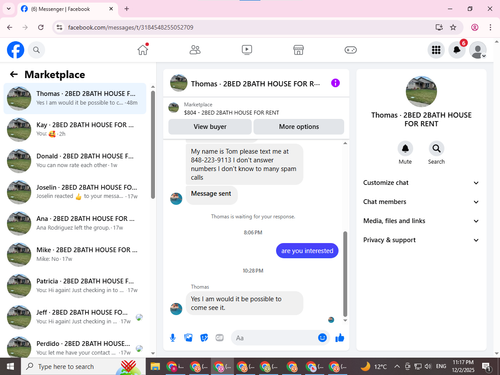Expand the Chat members section
This screenshot has height=375, width=500.
(x=421, y=202)
